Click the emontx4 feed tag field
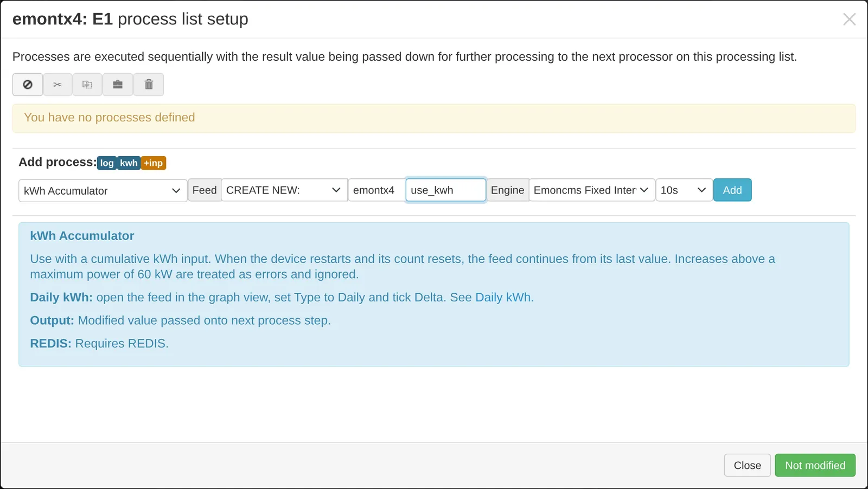 tap(376, 190)
